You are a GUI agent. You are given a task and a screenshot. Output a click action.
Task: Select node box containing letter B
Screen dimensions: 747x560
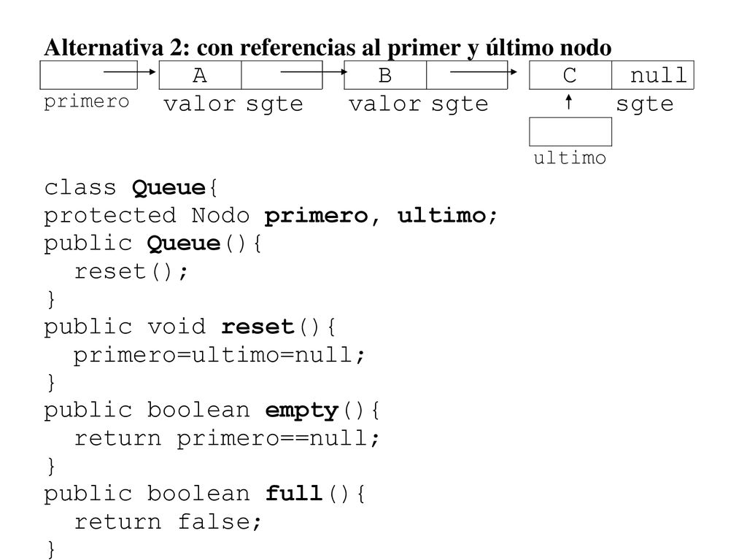click(385, 75)
